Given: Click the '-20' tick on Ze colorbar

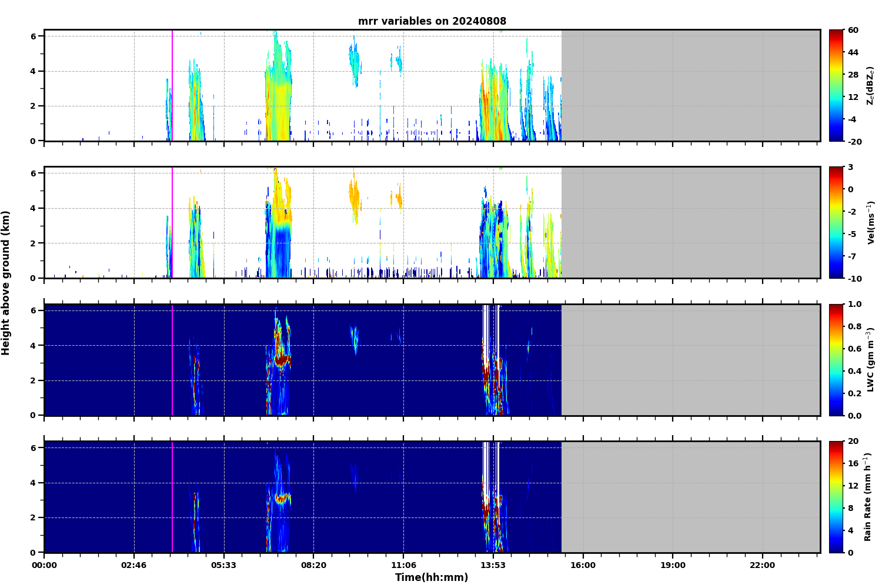Looking at the screenshot, I should coord(856,141).
